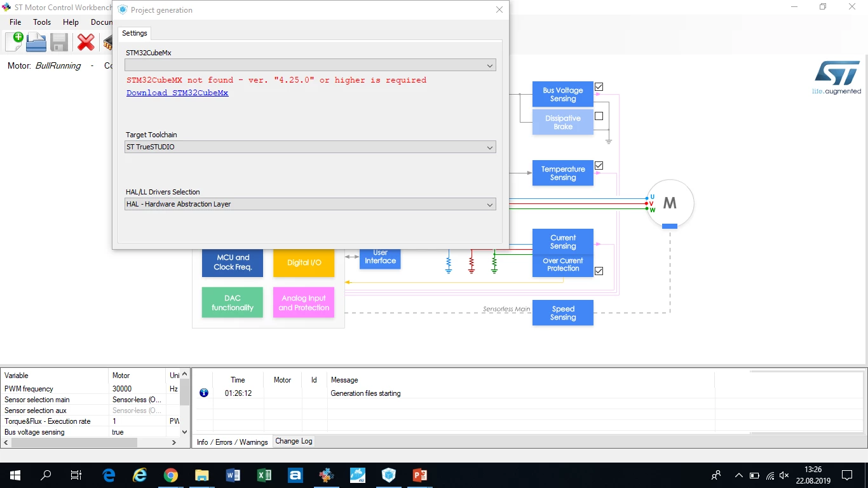Click the red X toolbar icon
The width and height of the screenshot is (868, 488).
[x=86, y=42]
